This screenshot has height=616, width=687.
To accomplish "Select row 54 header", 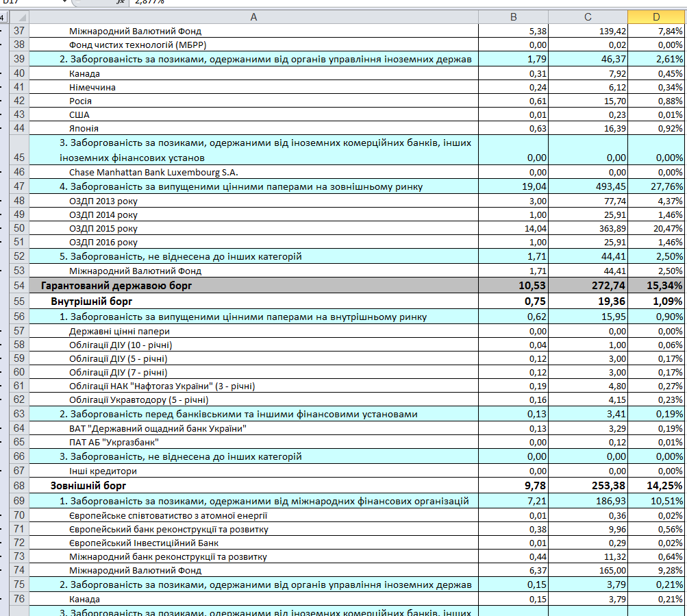I will [18, 286].
